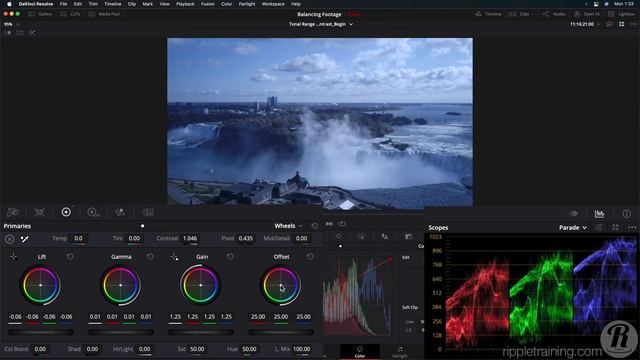
Task: Open the Parade scope type dropdown
Action: (x=573, y=228)
